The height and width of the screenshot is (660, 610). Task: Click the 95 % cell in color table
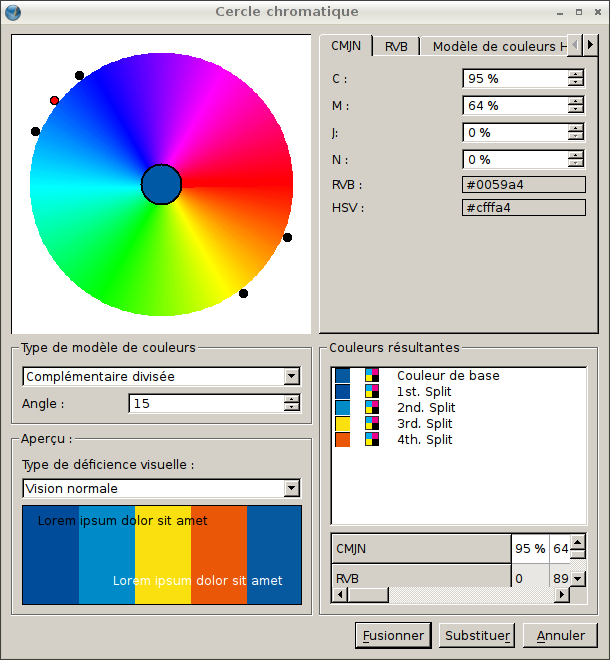pyautogui.click(x=530, y=549)
